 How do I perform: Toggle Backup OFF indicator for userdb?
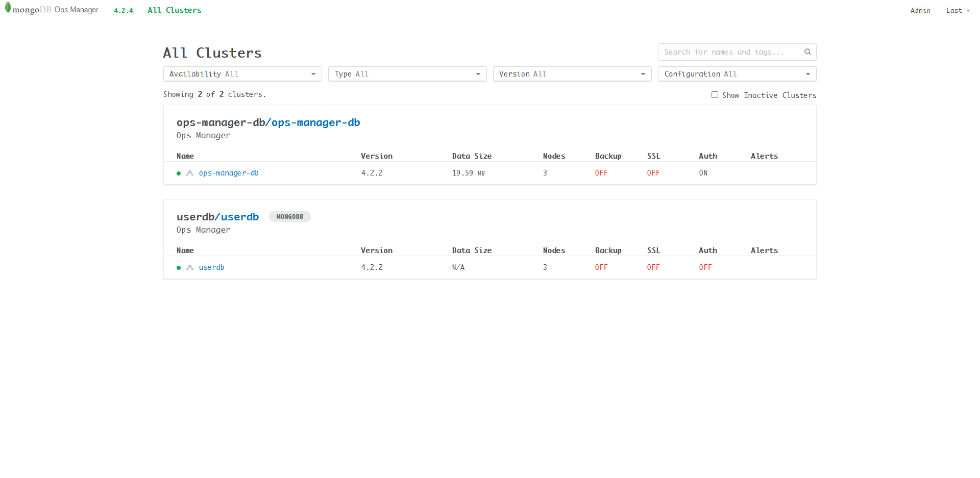coord(601,267)
